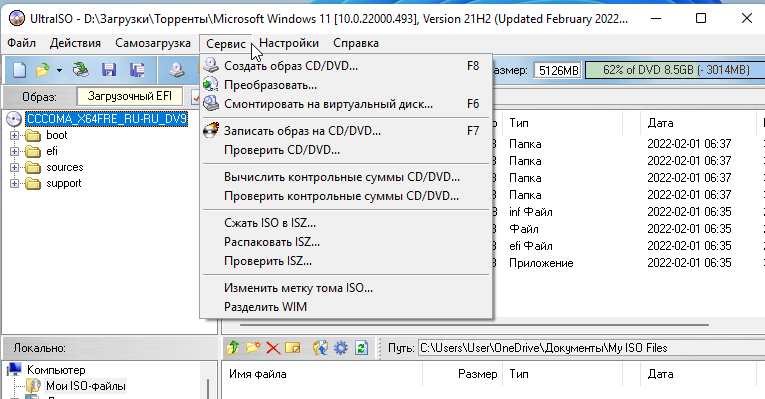This screenshot has height=399, width=765.
Task: Click the Add files to image icon
Action: (320, 348)
